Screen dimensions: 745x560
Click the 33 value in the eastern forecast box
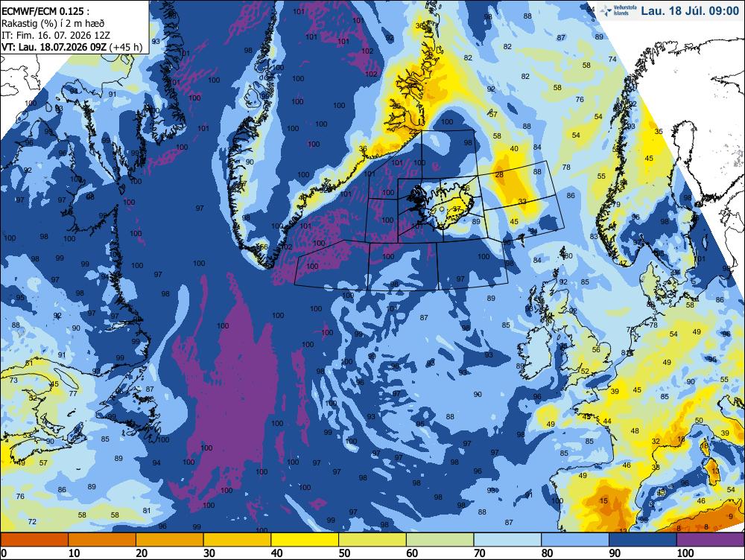522,202
